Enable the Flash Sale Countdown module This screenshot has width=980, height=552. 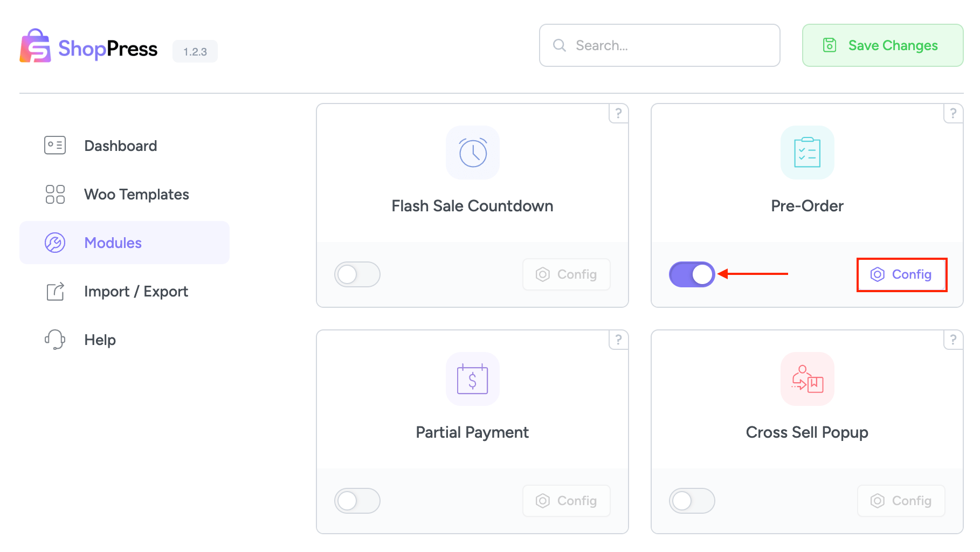tap(357, 274)
